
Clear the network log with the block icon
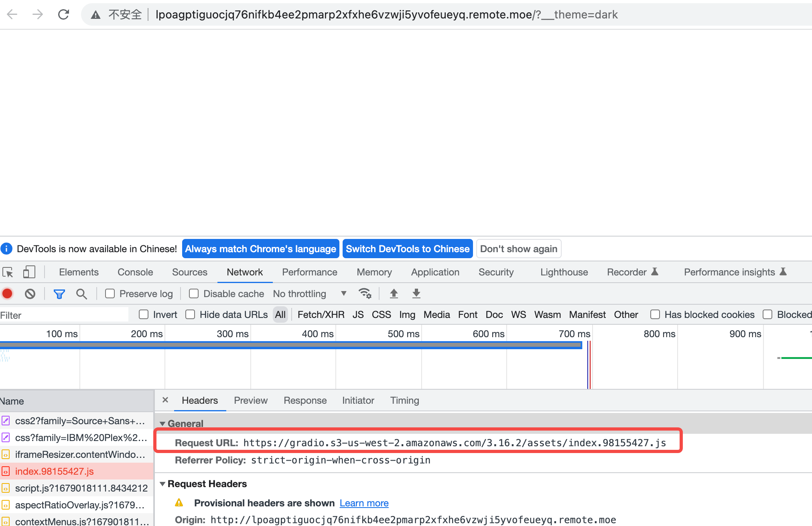coord(30,293)
